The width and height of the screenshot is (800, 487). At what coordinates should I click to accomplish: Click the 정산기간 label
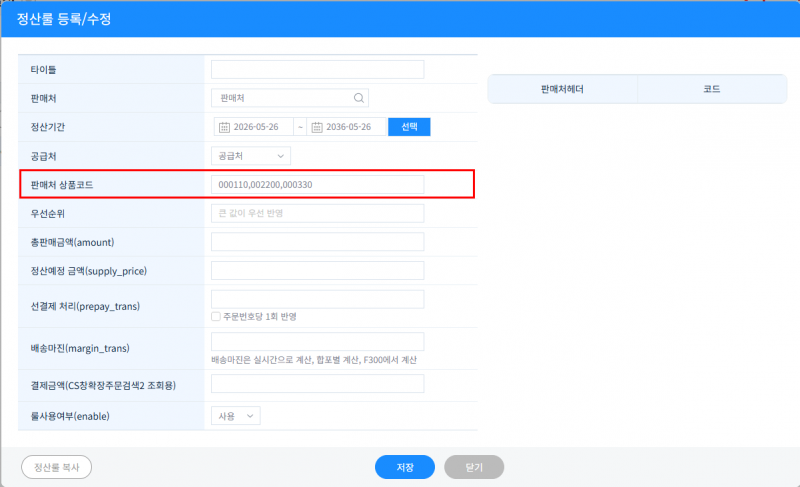[47, 127]
